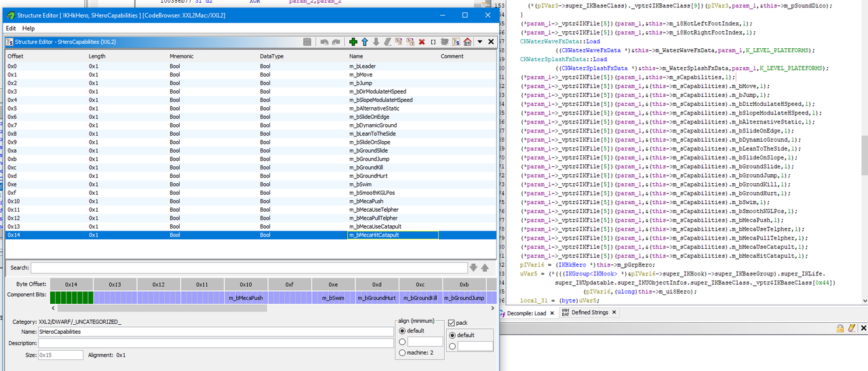The width and height of the screenshot is (868, 371).
Task: Select default radio under pack
Action: pos(453,335)
